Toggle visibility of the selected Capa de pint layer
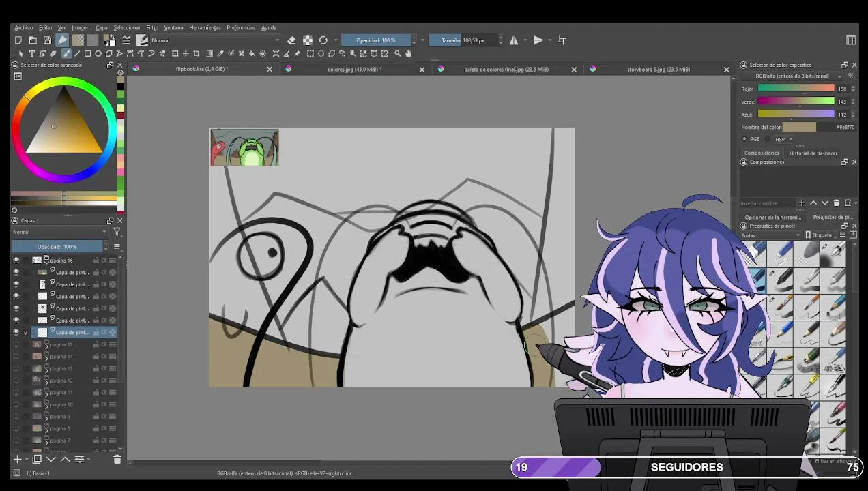 point(16,332)
